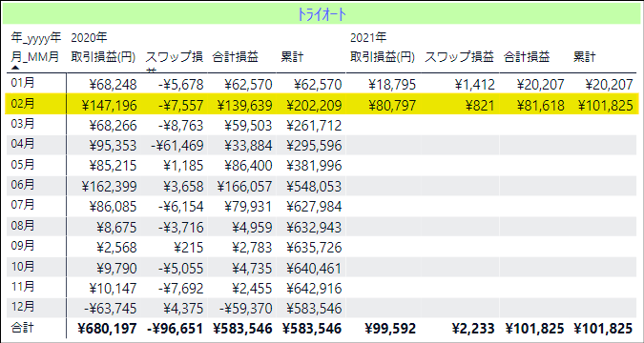
Task: Click the -¥96,651 swap grand total cell
Action: (175, 329)
